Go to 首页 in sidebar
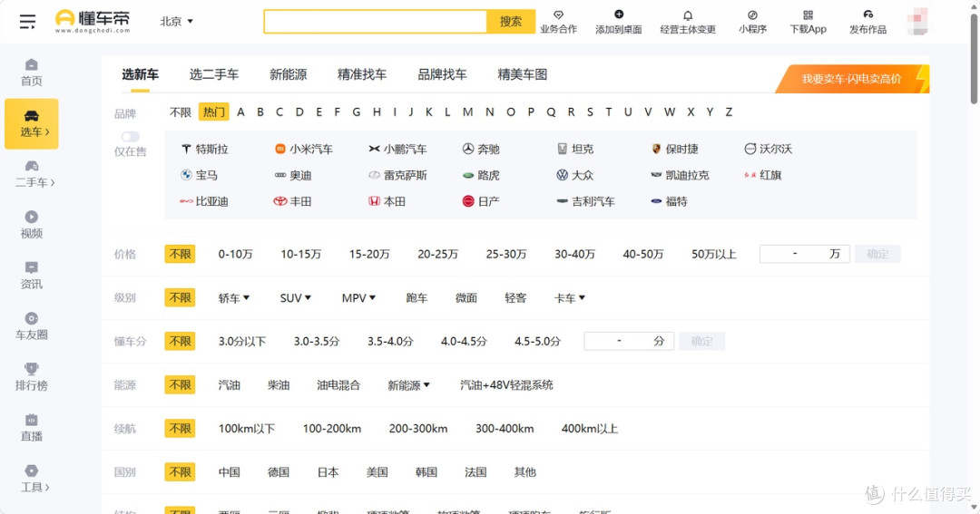The height and width of the screenshot is (514, 980). click(31, 73)
